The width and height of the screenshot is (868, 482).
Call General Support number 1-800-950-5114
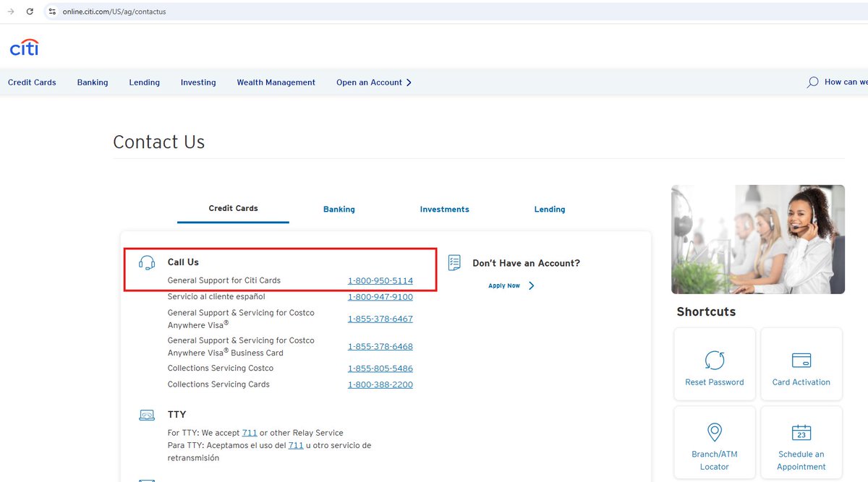coord(380,280)
